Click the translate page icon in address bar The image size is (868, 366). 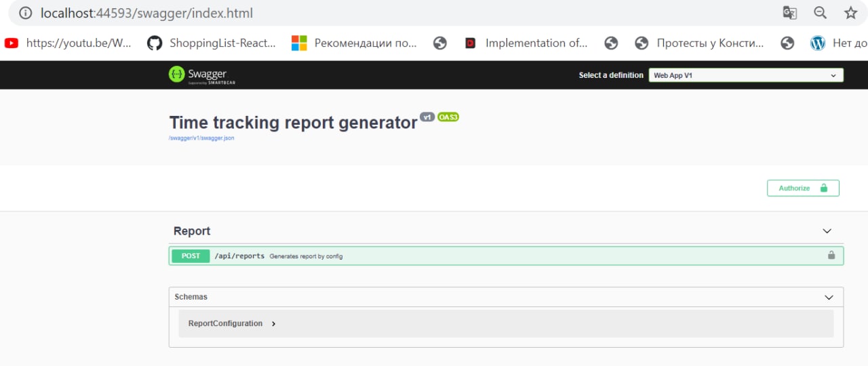[x=789, y=13]
